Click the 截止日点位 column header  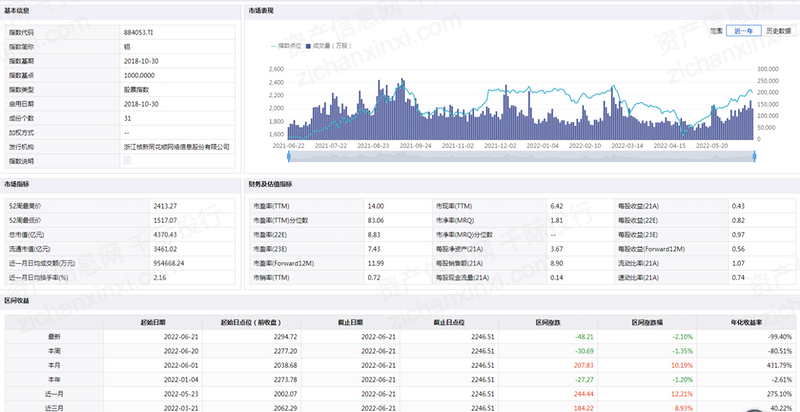(449, 322)
